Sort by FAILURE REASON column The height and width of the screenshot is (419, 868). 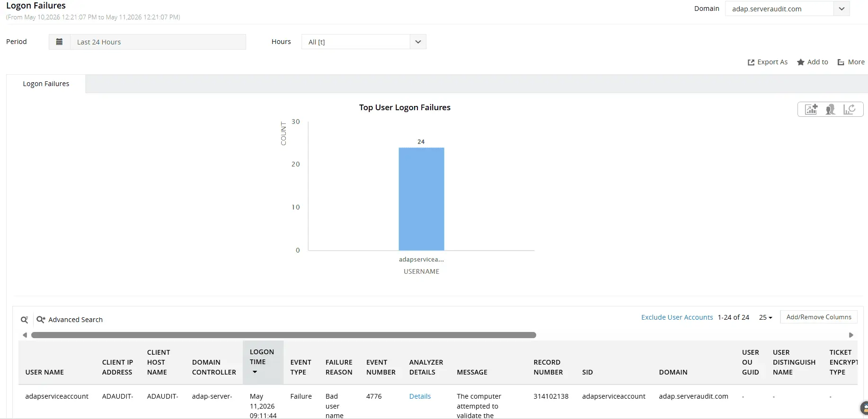click(339, 367)
